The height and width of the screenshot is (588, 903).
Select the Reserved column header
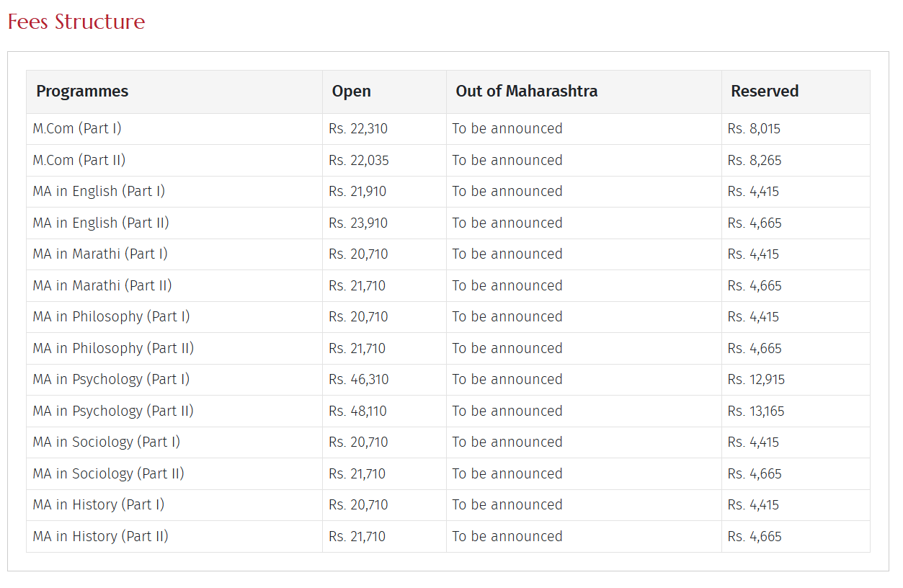pyautogui.click(x=764, y=92)
